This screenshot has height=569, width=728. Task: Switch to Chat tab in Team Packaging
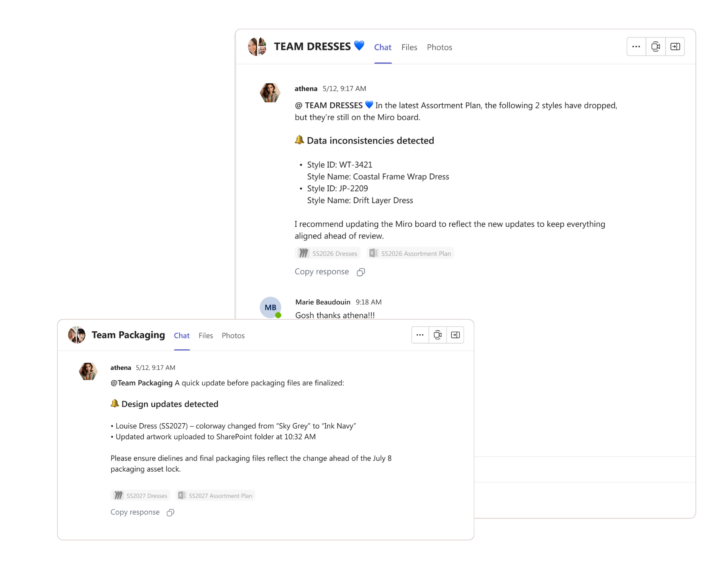182,335
